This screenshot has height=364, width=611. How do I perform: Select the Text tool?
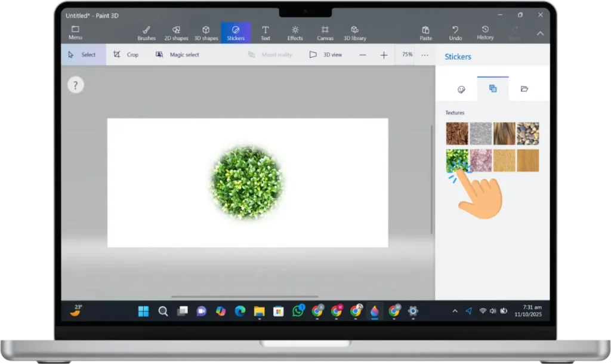click(266, 33)
